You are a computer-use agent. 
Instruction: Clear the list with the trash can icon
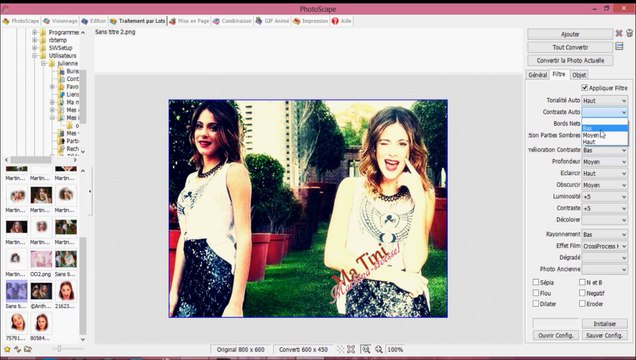pyautogui.click(x=629, y=33)
